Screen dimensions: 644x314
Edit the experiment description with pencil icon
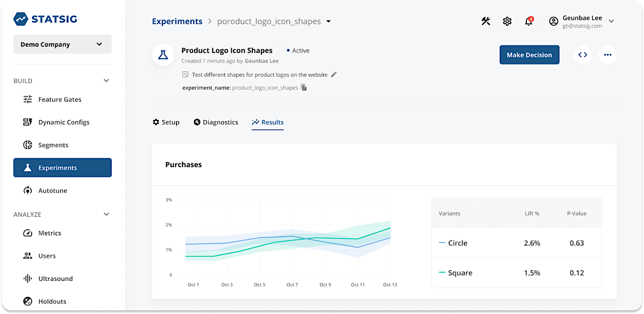334,74
